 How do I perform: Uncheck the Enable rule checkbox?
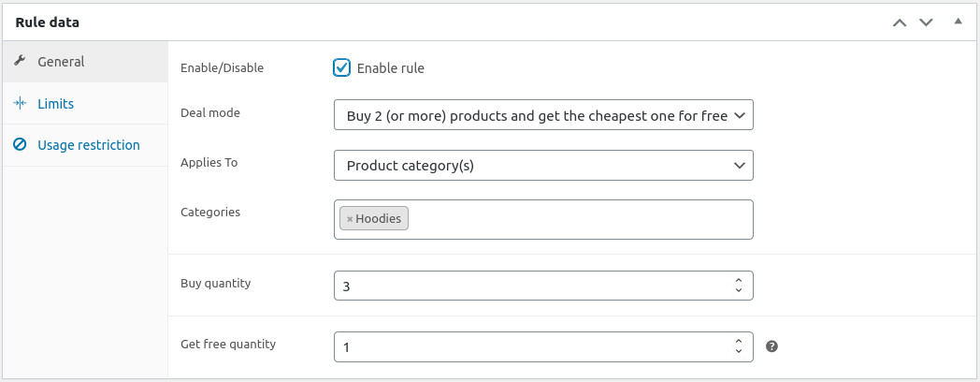point(342,67)
